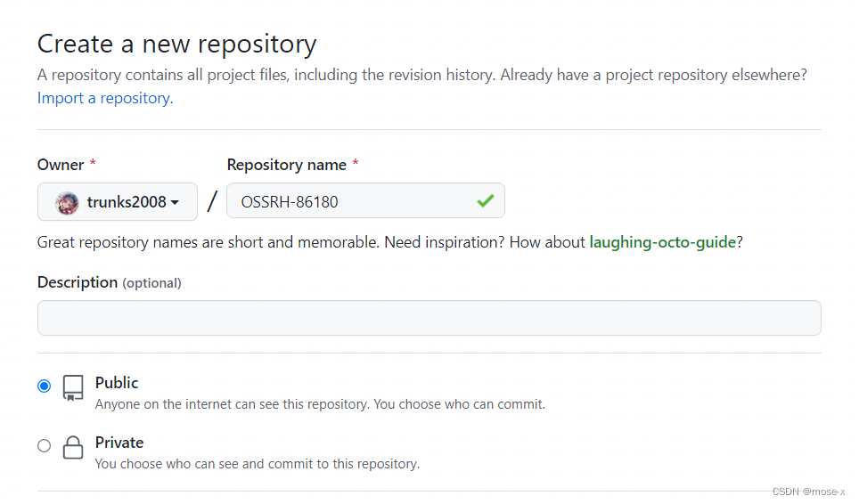Click the Owner field label

tap(61, 165)
